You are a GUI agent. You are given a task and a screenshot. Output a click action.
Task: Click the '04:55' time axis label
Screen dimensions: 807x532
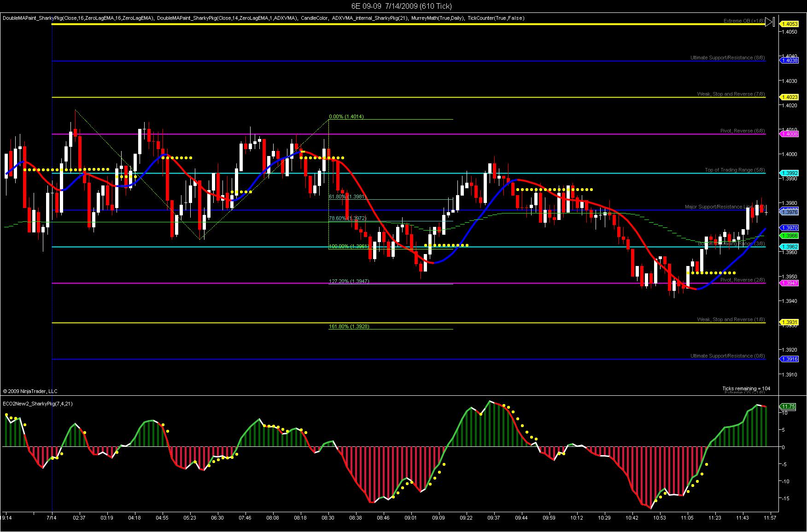162,518
